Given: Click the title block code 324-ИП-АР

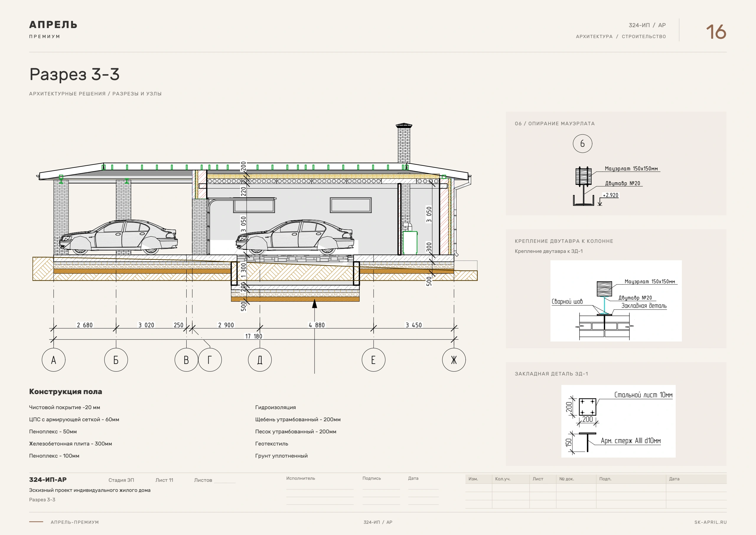Looking at the screenshot, I should tap(48, 480).
